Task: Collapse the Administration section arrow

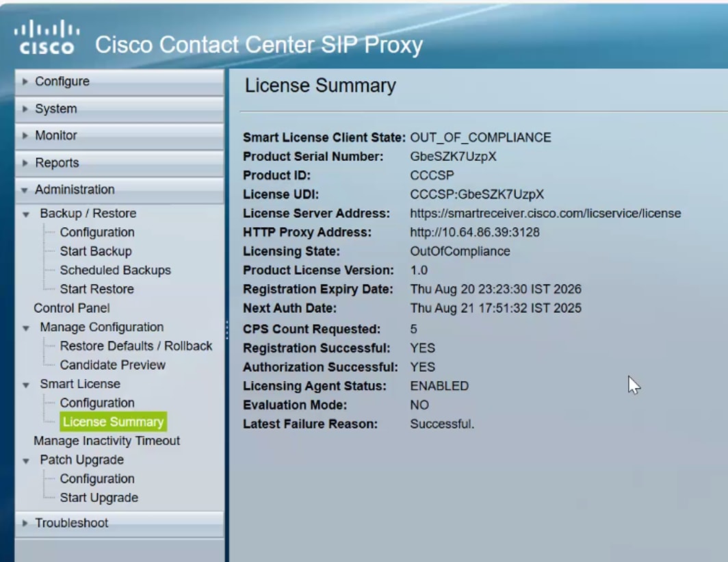Action: [x=25, y=190]
